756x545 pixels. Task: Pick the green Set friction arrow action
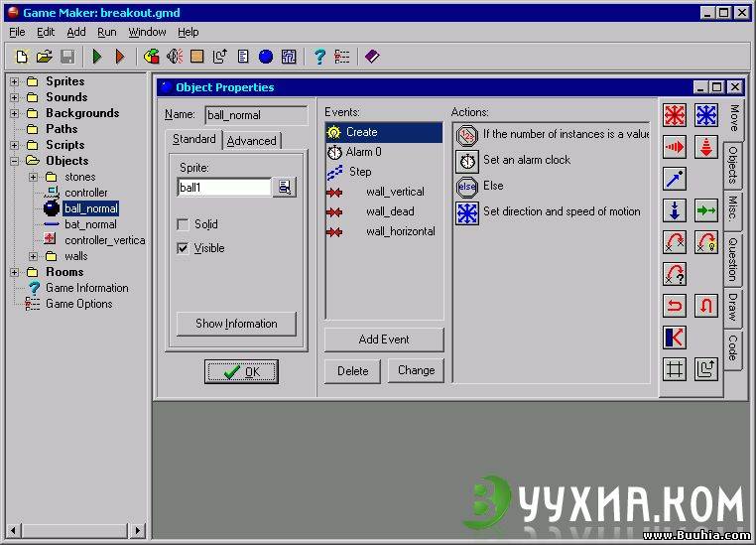coord(706,210)
